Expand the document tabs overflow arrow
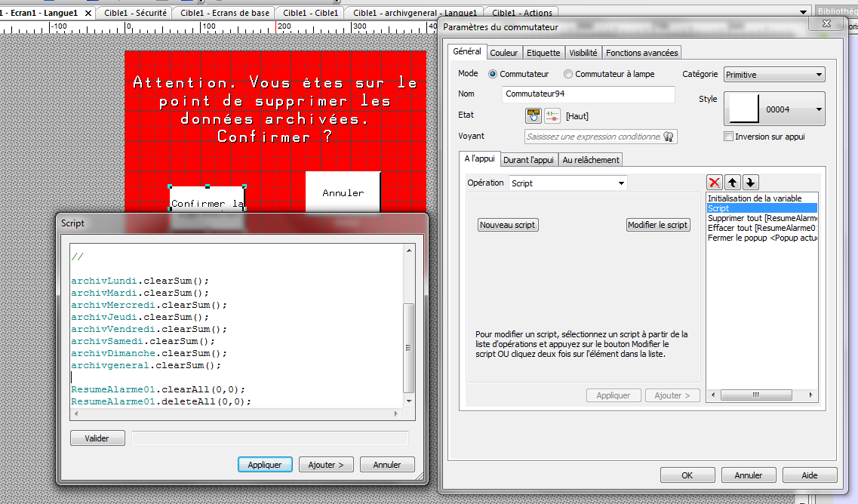858x504 pixels. pos(803,12)
